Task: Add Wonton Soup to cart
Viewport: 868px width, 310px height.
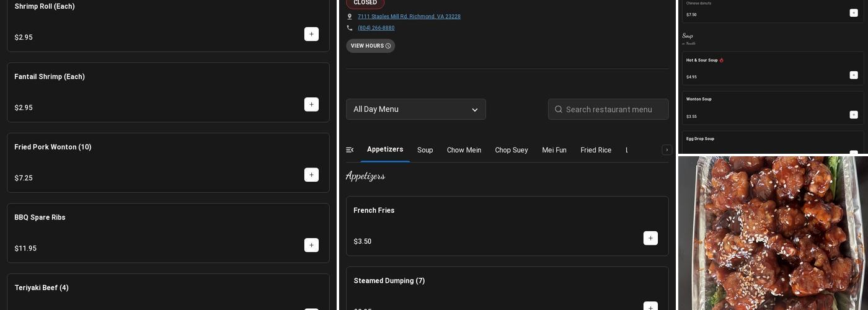Action: [x=854, y=115]
